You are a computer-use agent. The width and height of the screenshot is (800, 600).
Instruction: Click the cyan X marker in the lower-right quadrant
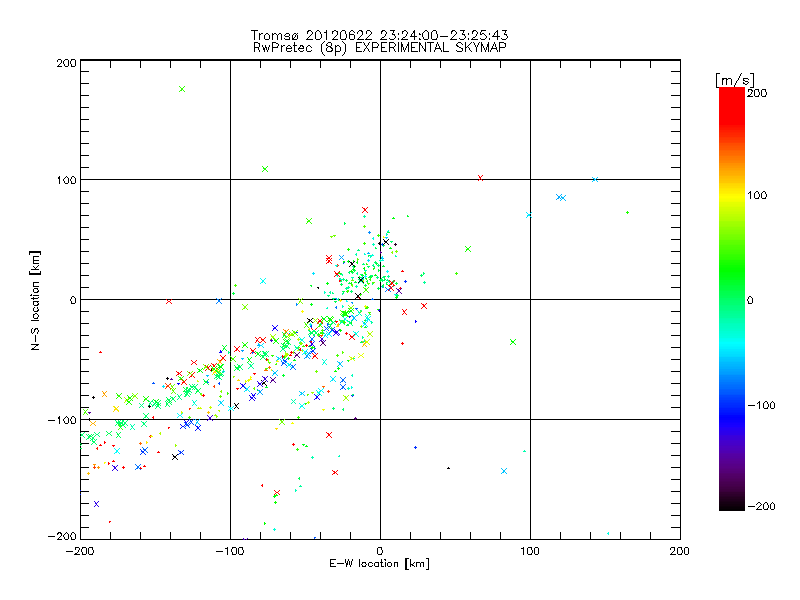pyautogui.click(x=504, y=471)
